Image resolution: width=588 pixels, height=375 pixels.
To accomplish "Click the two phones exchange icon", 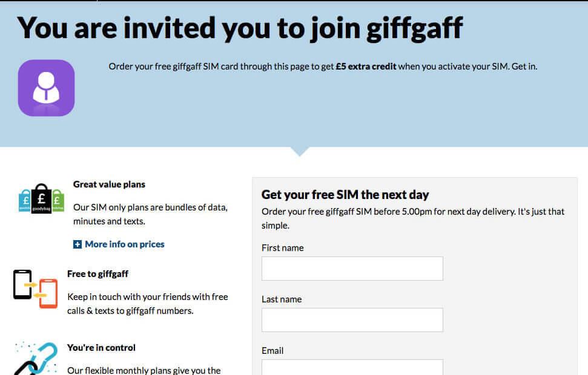I will click(36, 289).
